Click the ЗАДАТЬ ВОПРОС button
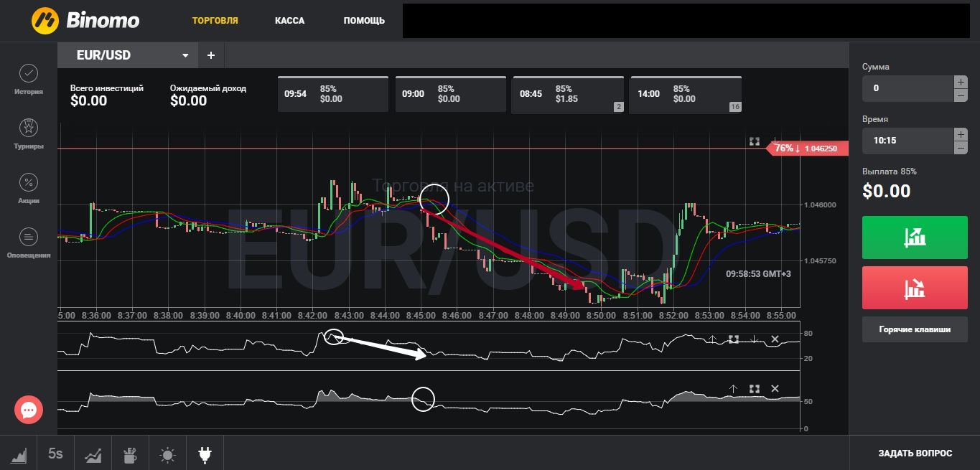 click(x=915, y=453)
